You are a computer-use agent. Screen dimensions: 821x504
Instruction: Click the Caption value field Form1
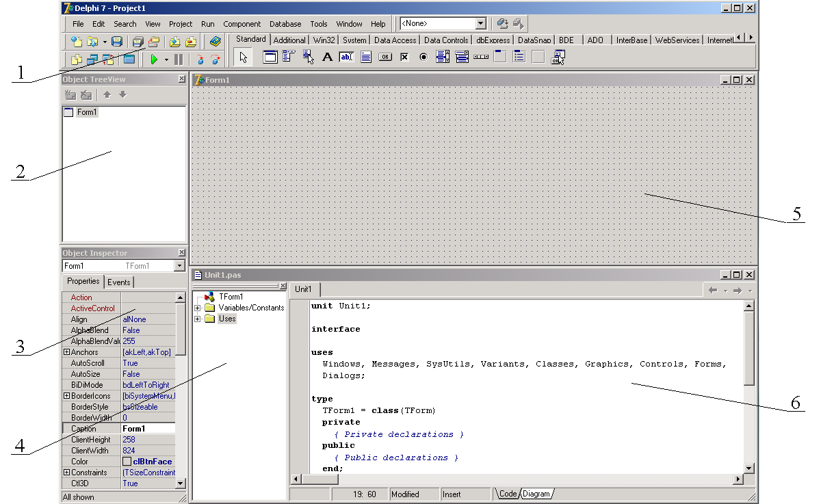(x=148, y=429)
